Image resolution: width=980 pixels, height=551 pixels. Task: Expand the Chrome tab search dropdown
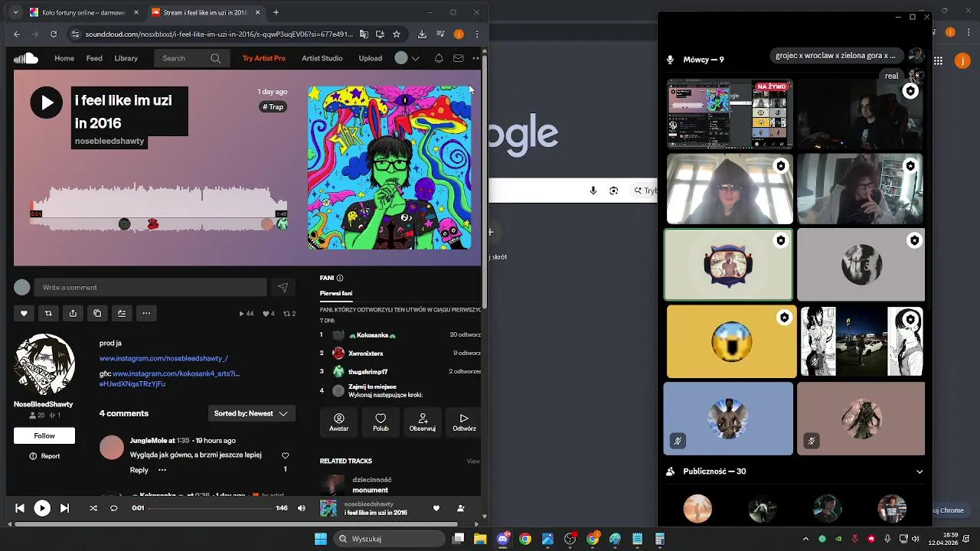[x=15, y=12]
